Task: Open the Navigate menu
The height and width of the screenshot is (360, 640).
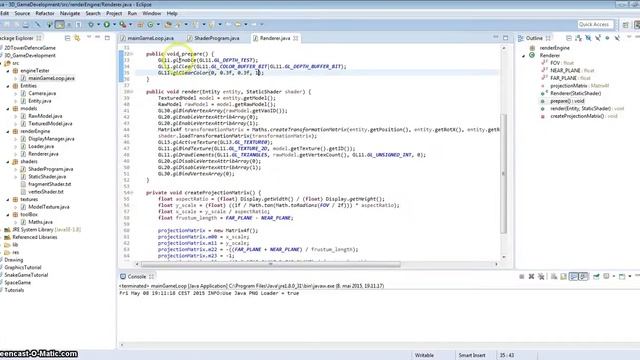Action: tap(70, 13)
